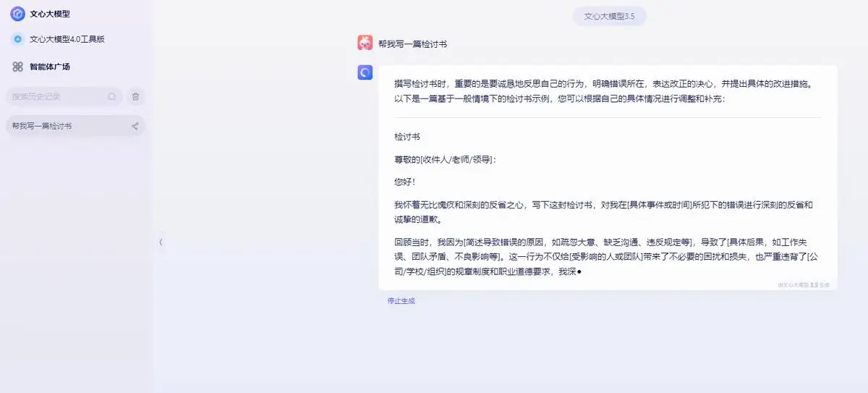868x393 pixels.
Task: Click the magnifier icon in history search
Action: pyautogui.click(x=112, y=96)
